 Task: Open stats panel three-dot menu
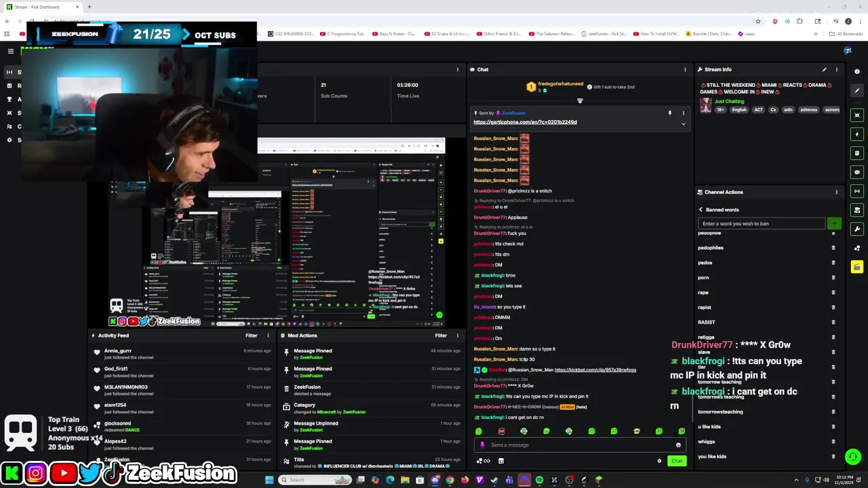458,69
